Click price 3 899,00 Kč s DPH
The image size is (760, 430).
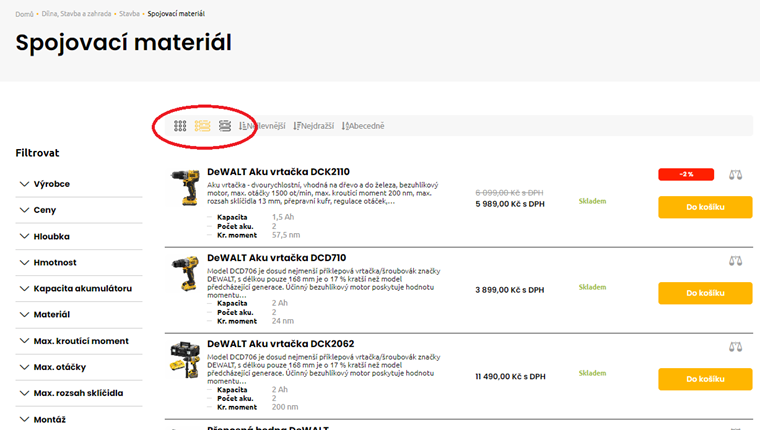pos(510,290)
